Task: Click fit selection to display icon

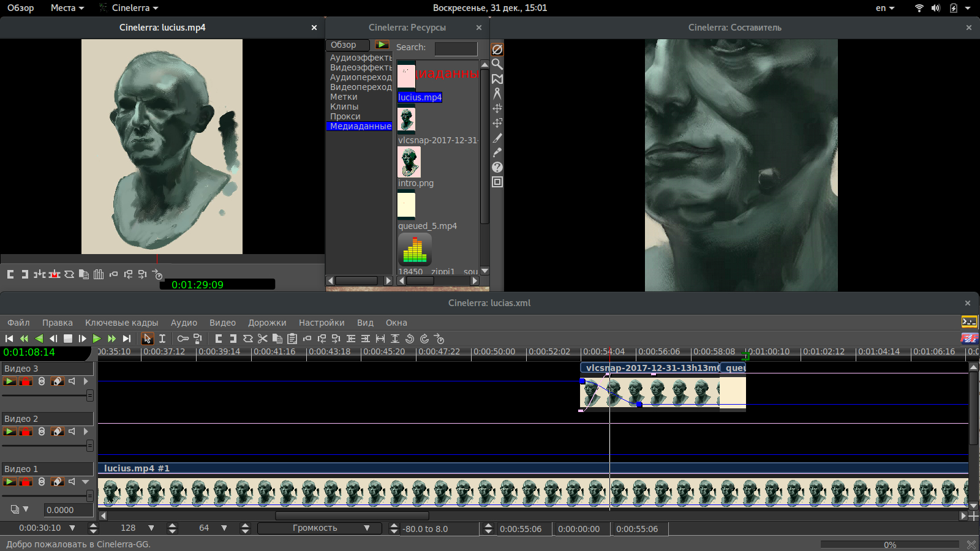Action: point(380,339)
